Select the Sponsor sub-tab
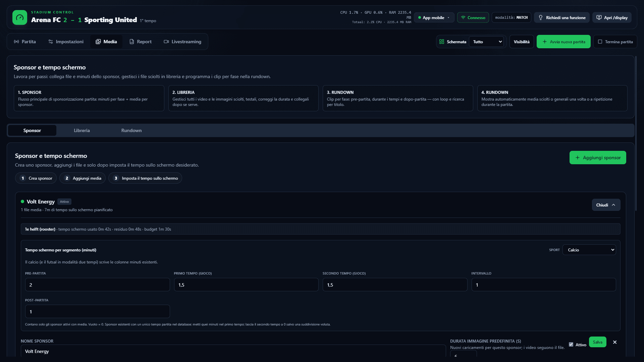 click(32, 130)
